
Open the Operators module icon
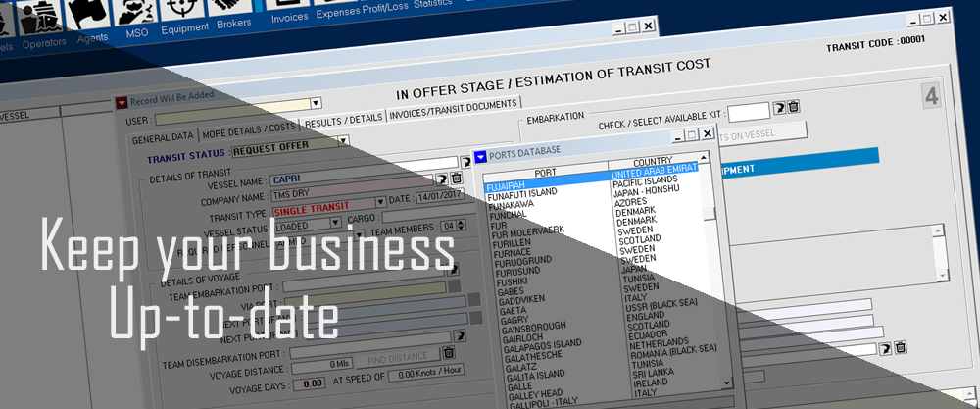(x=39, y=19)
